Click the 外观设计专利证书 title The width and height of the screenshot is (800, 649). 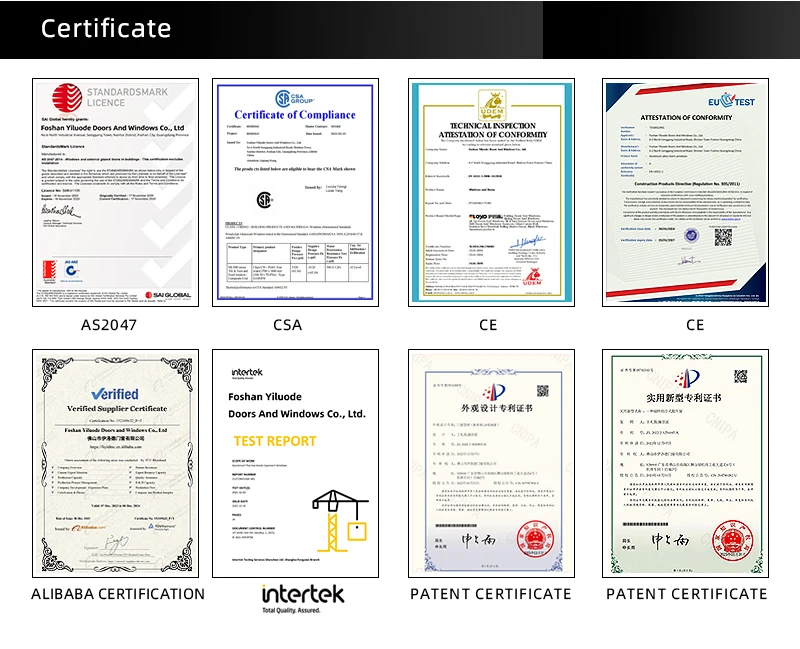coord(497,408)
